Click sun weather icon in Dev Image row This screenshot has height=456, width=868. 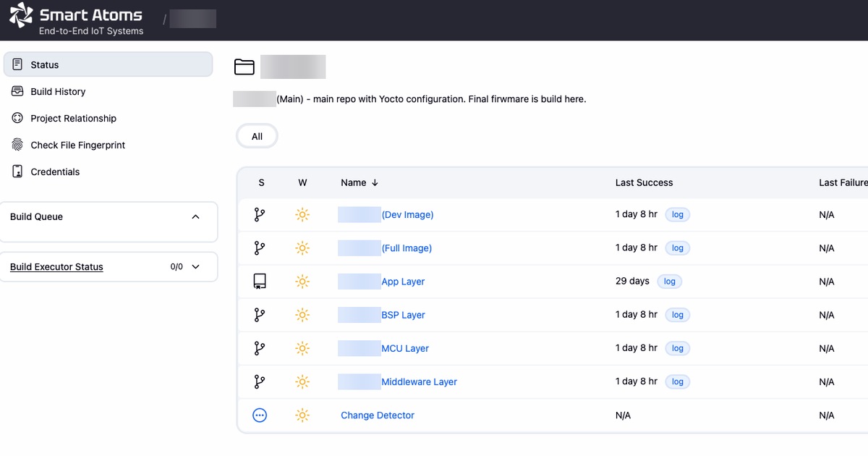click(302, 214)
